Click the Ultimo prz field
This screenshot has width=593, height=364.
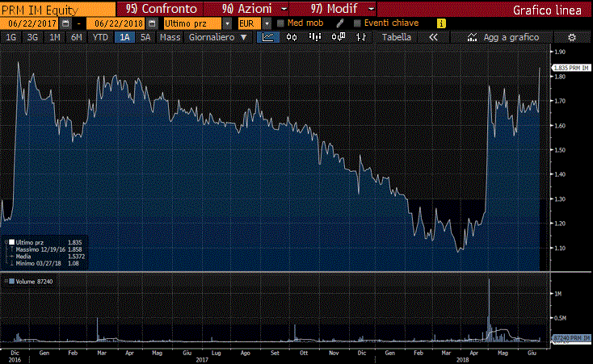point(192,23)
